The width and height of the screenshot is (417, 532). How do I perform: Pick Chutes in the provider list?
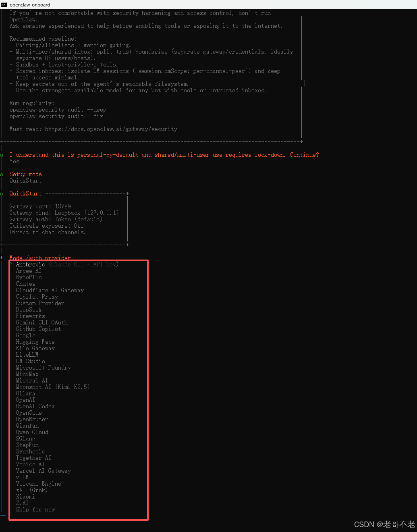click(x=25, y=284)
